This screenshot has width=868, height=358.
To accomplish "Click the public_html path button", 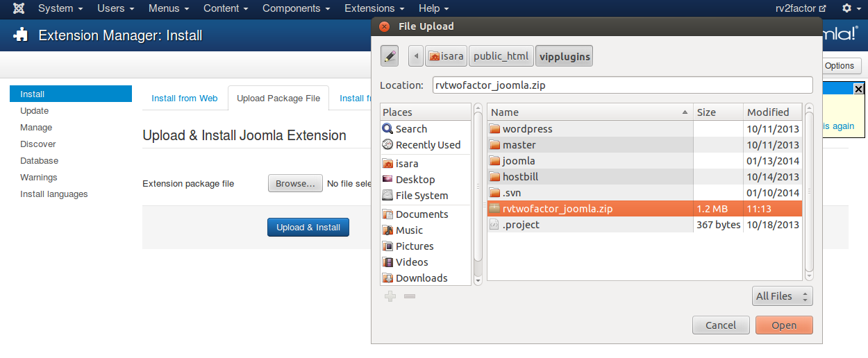I will 501,56.
